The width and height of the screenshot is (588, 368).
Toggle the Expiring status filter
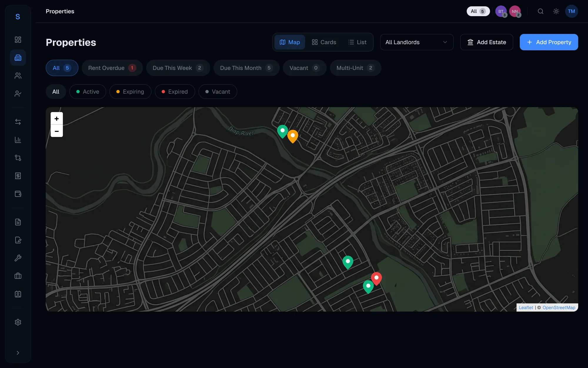130,92
